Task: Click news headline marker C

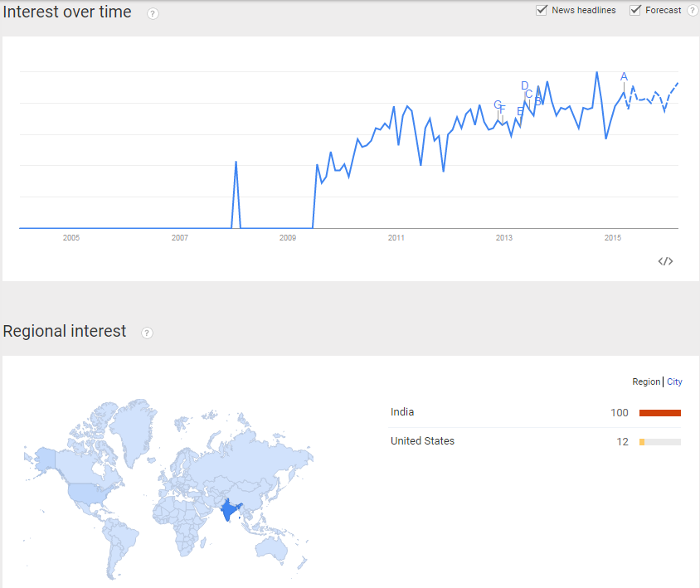Action: [x=529, y=95]
